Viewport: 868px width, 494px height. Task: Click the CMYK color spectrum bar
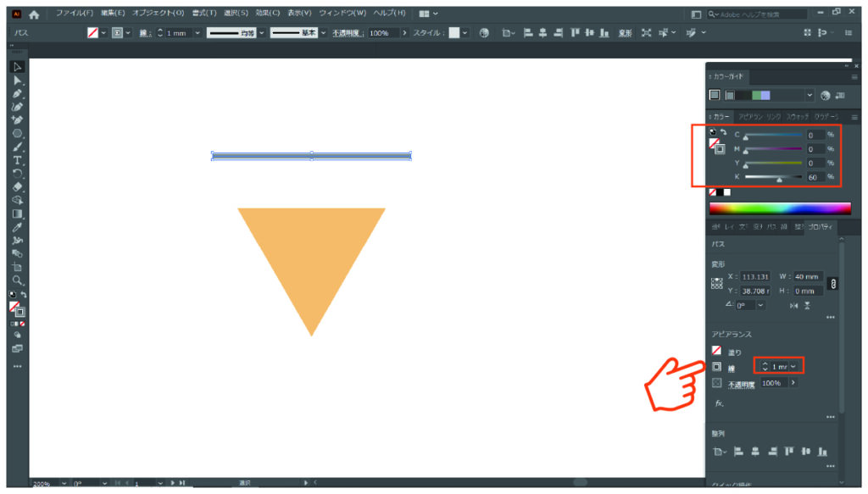click(780, 208)
